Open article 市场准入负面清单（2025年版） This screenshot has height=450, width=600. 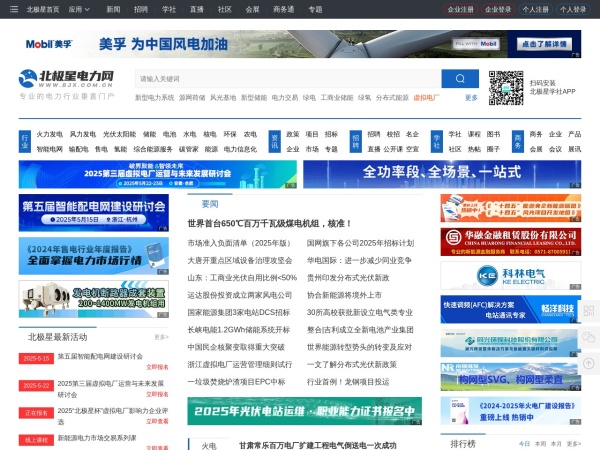click(241, 243)
